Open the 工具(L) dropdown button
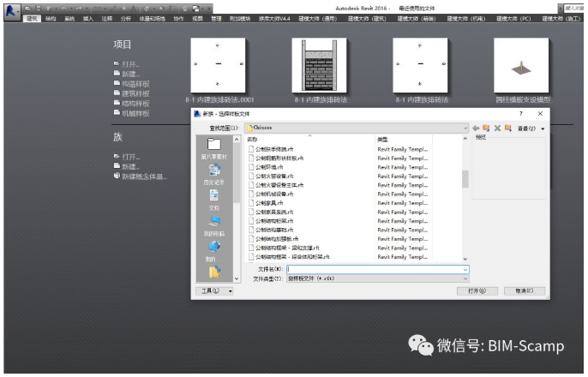 pos(214,291)
